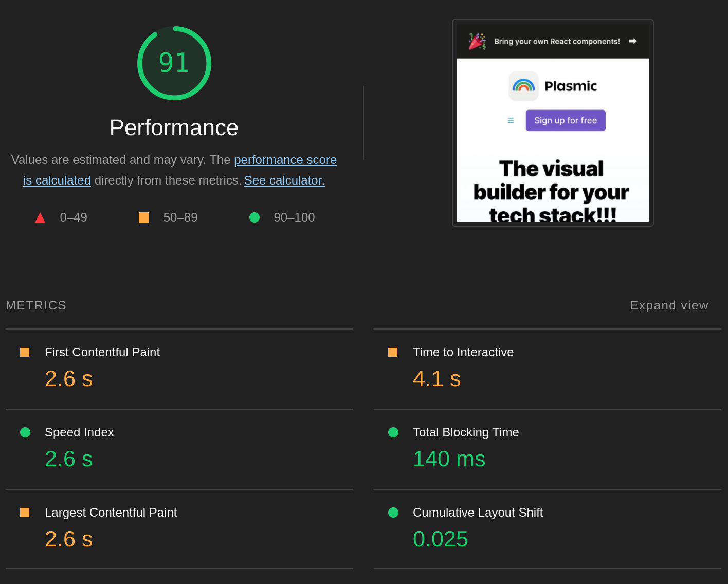Click the Plasmic page screenshot thumbnail
This screenshot has width=728, height=584.
(553, 123)
